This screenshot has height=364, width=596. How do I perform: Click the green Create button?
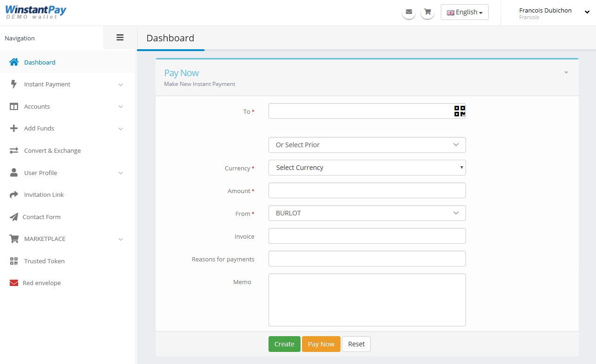pos(284,344)
